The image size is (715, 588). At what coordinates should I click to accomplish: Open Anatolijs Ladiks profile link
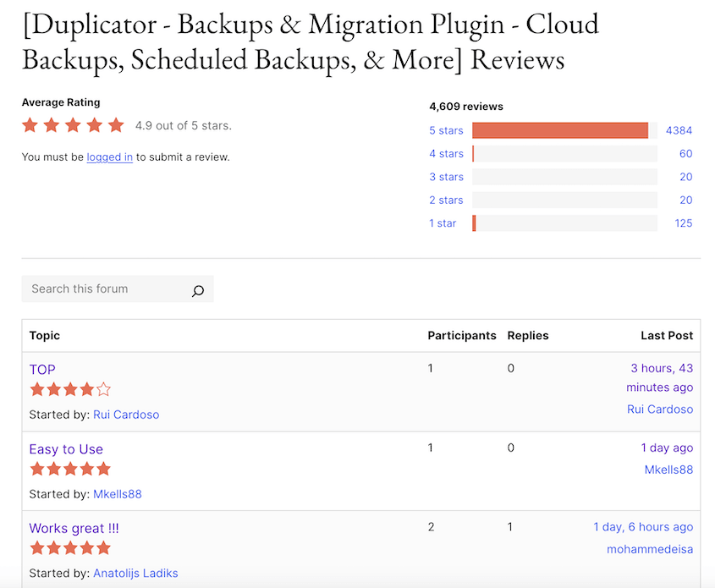[135, 574]
